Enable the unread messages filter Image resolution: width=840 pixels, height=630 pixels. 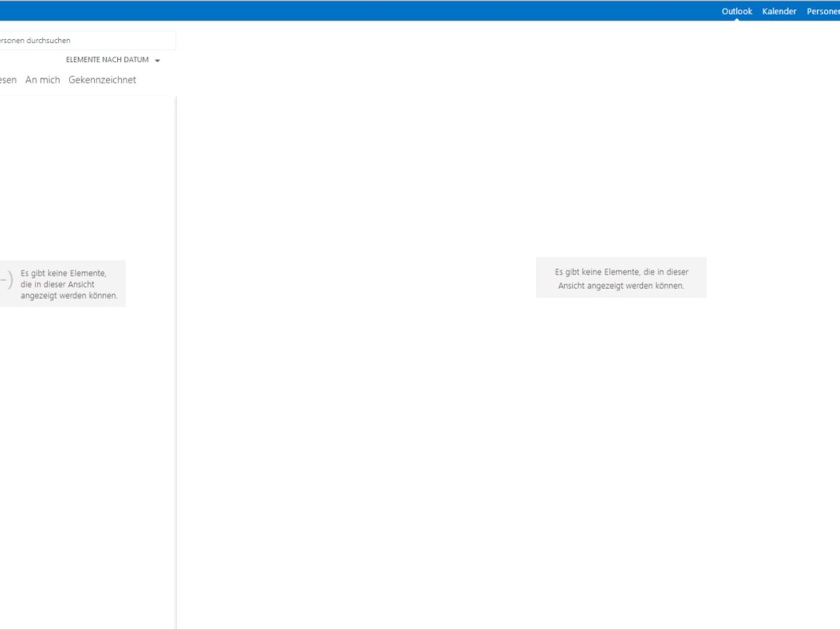click(x=8, y=80)
